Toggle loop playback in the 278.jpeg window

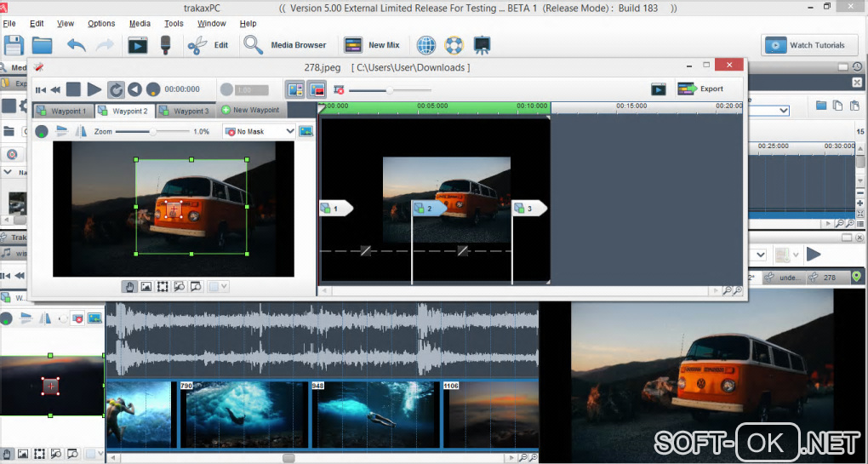116,89
